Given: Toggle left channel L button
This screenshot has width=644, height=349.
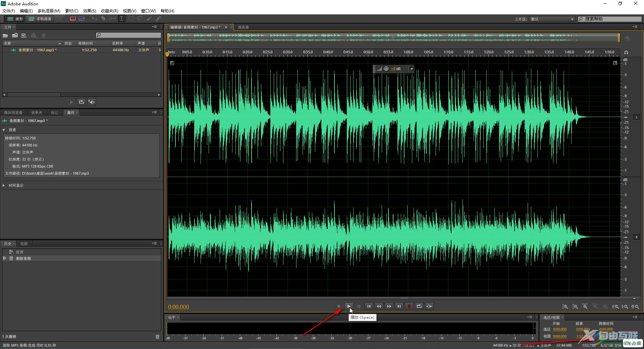Looking at the screenshot, I should click(x=636, y=117).
